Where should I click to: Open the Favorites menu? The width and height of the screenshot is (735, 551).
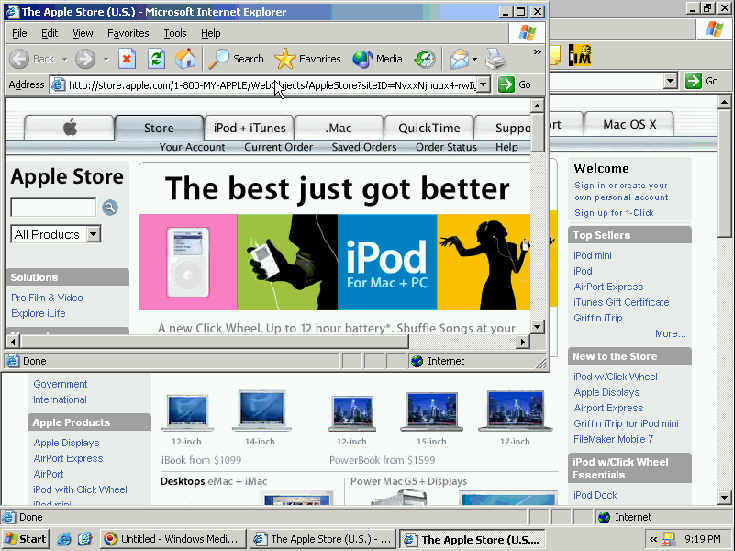pyautogui.click(x=128, y=33)
